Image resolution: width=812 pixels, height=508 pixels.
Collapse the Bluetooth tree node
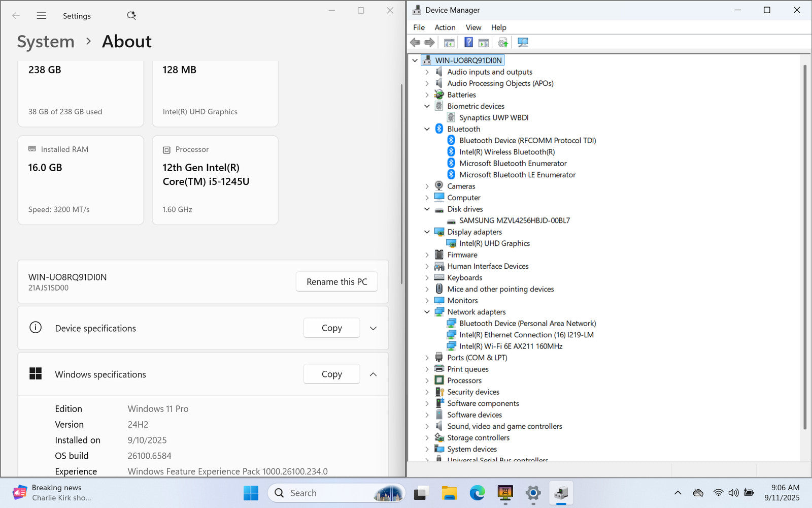[427, 129]
